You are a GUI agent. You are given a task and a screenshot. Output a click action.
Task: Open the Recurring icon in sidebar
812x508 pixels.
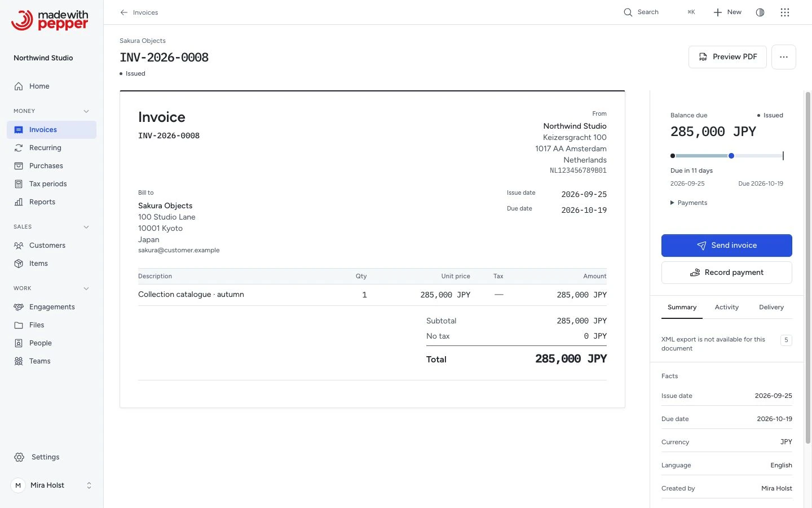(19, 148)
